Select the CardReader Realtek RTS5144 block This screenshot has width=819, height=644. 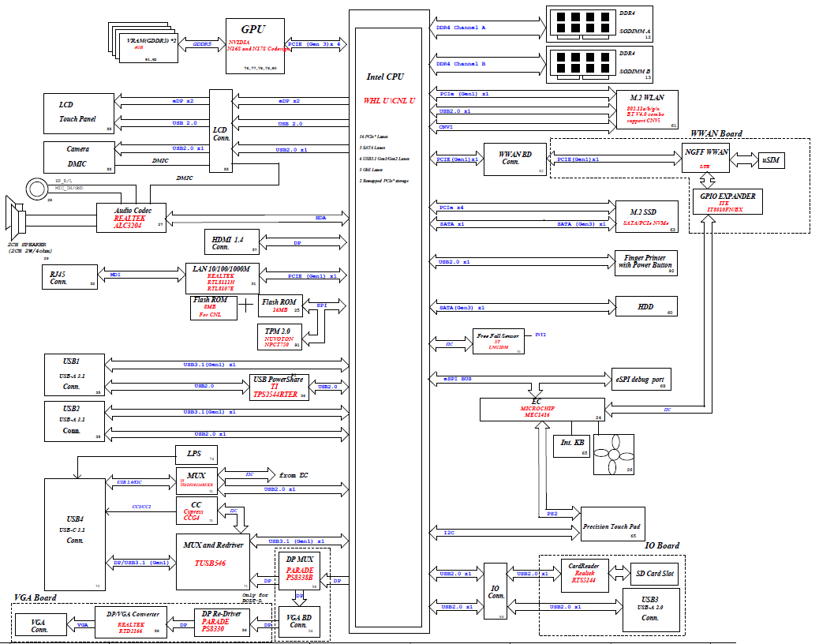583,575
